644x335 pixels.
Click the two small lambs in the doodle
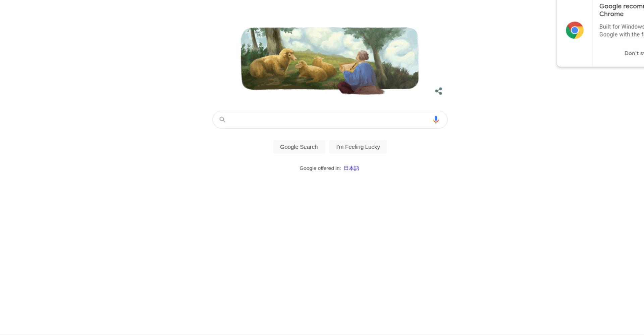click(315, 69)
